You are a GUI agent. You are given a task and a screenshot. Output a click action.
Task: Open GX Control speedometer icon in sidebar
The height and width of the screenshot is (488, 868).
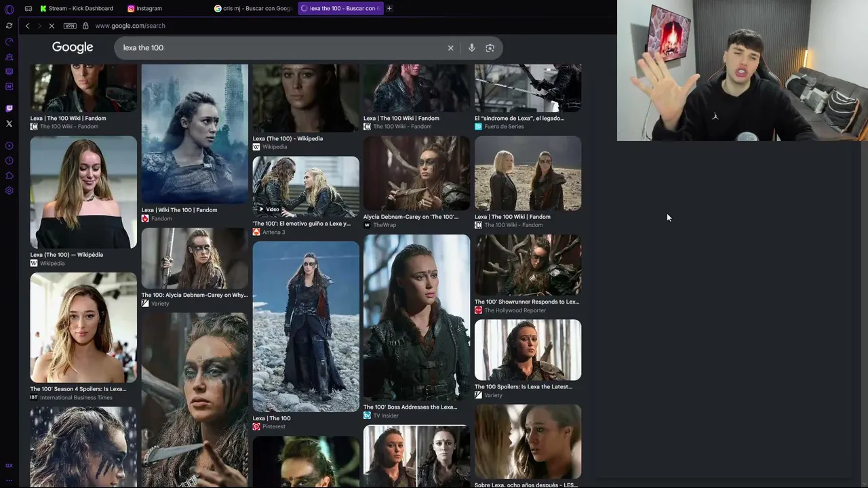pos(9,41)
